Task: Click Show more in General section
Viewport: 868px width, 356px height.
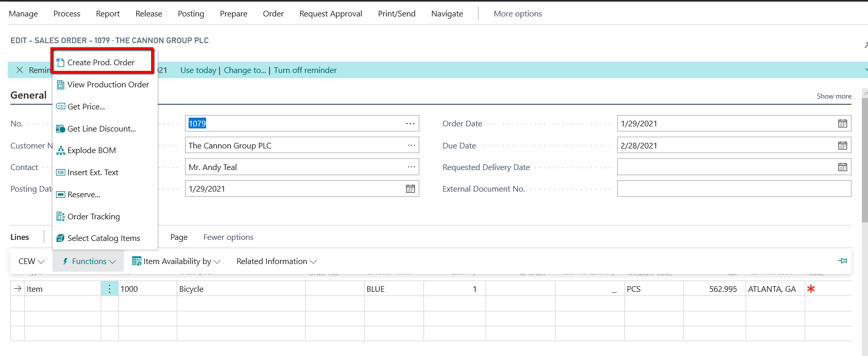Action: point(834,96)
